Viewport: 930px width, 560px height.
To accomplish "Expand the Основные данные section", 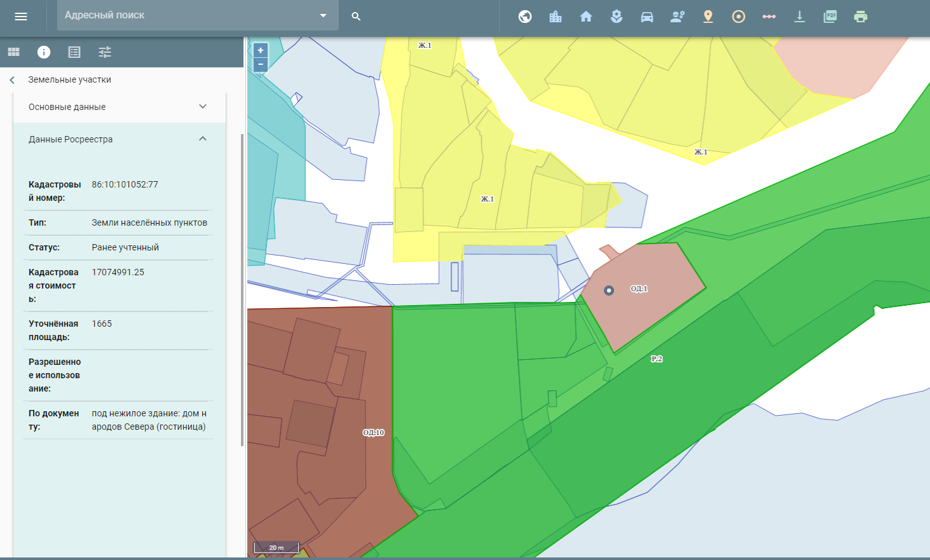I will tap(203, 106).
